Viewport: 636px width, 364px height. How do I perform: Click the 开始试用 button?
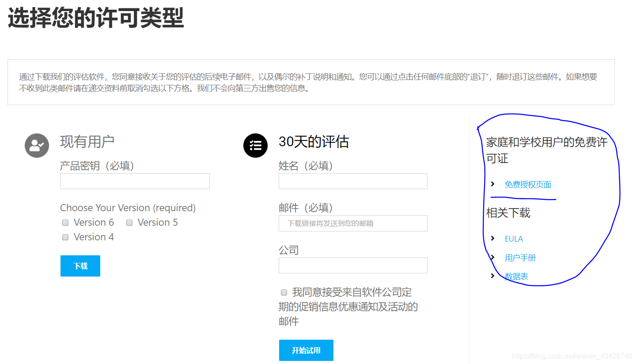click(306, 350)
